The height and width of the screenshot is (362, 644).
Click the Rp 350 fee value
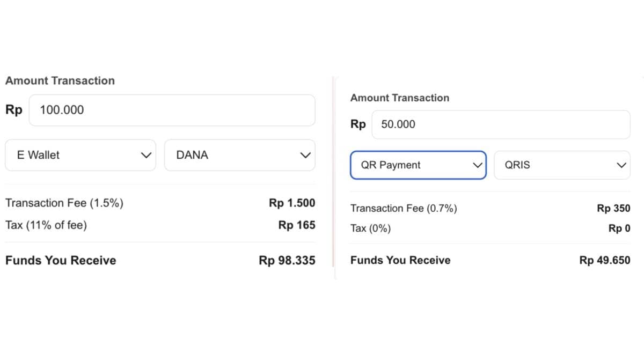point(613,209)
